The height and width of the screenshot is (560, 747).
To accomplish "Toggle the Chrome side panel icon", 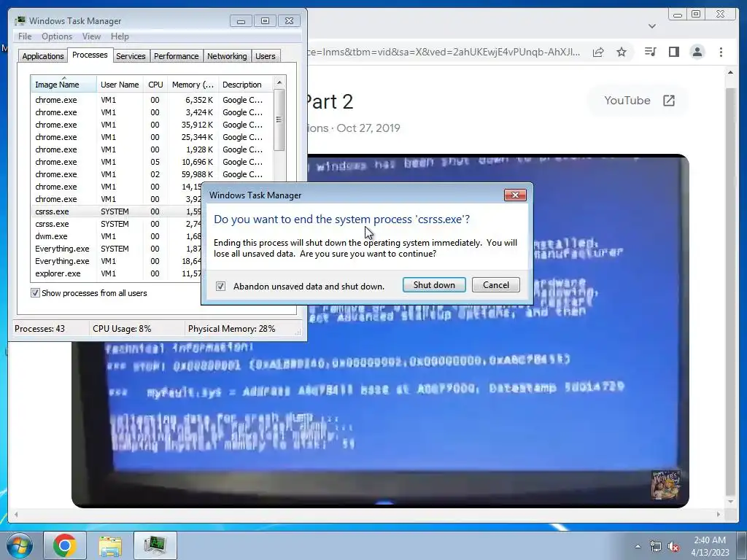I will click(673, 52).
